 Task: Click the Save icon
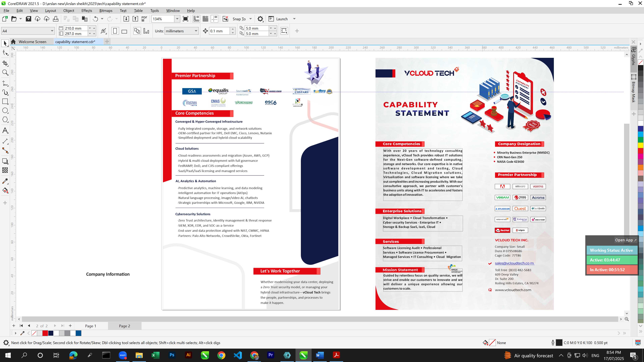[x=29, y=19]
